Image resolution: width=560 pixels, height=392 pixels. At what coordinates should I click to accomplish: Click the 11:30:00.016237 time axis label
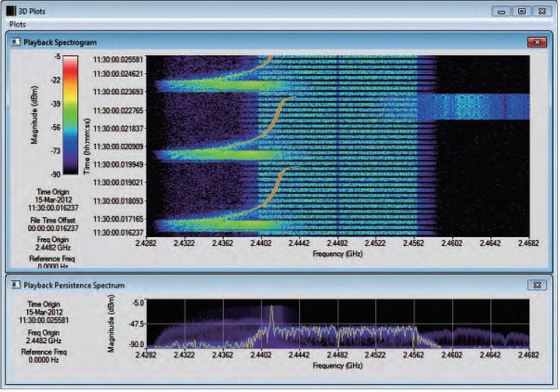(118, 233)
